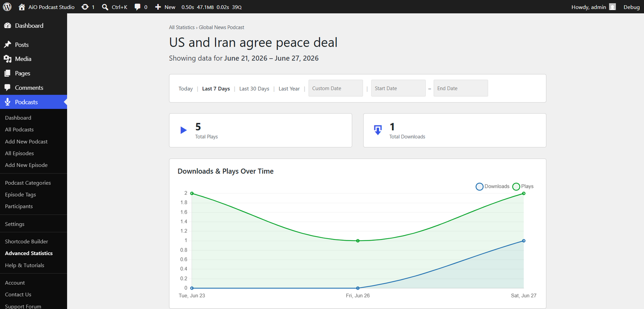The image size is (644, 309).
Task: Click the updates refresh icon
Action: pos(85,7)
